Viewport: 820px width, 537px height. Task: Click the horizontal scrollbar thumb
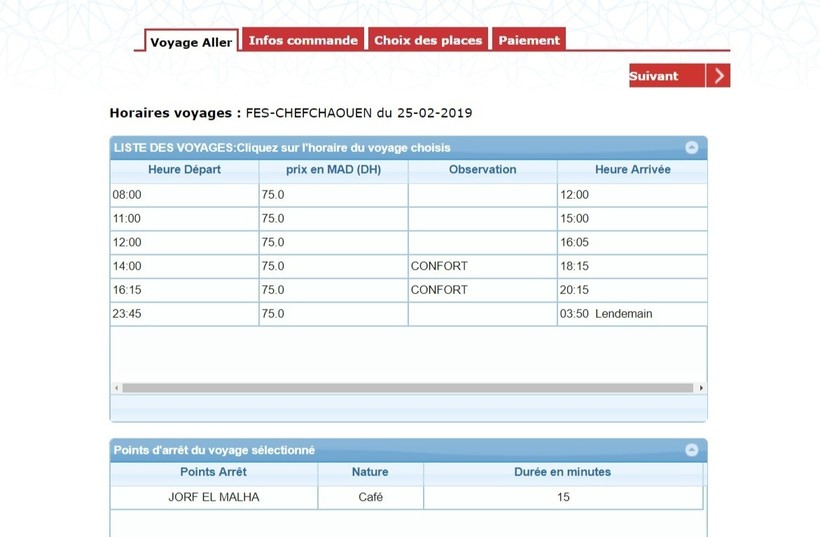(x=407, y=388)
